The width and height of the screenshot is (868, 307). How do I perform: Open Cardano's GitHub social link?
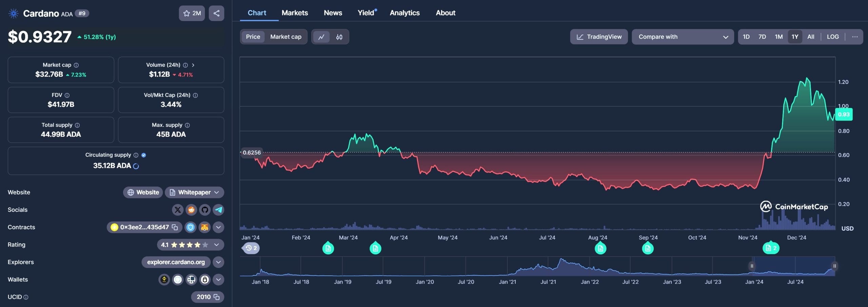(x=205, y=210)
